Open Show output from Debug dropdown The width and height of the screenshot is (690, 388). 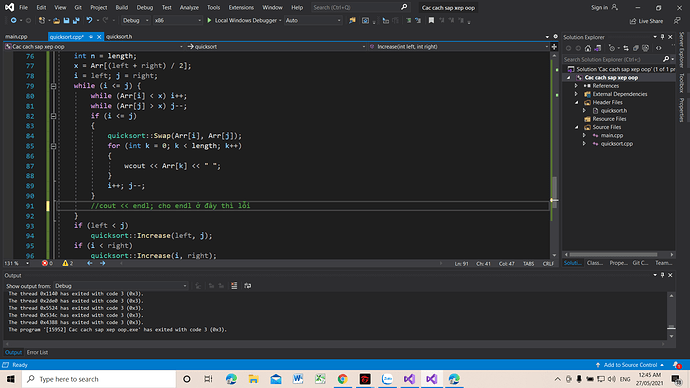click(x=121, y=286)
